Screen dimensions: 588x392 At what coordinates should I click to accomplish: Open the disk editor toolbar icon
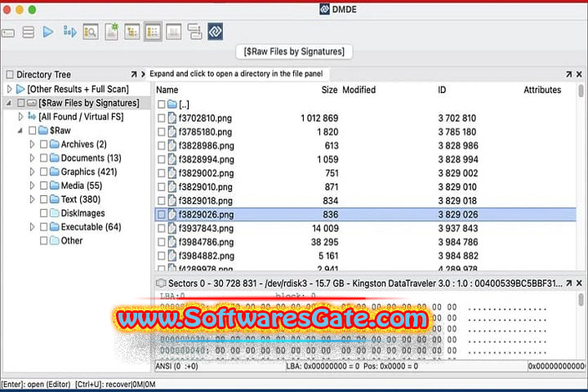pos(173,32)
